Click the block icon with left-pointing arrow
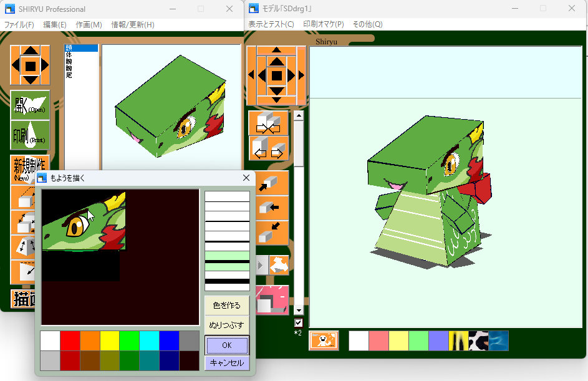This screenshot has width=588, height=381. 269,207
